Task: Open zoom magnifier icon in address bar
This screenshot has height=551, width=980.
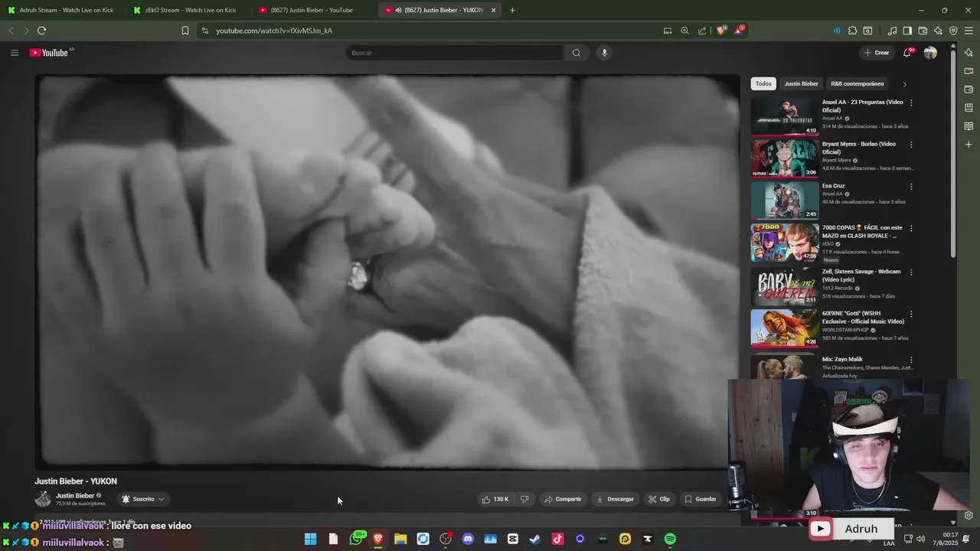Action: coord(684,31)
